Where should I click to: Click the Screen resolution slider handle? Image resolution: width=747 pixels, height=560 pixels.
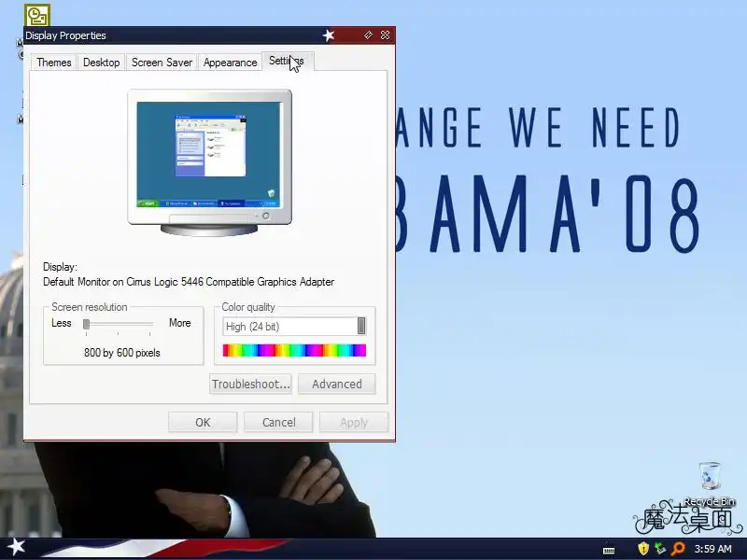coord(86,324)
